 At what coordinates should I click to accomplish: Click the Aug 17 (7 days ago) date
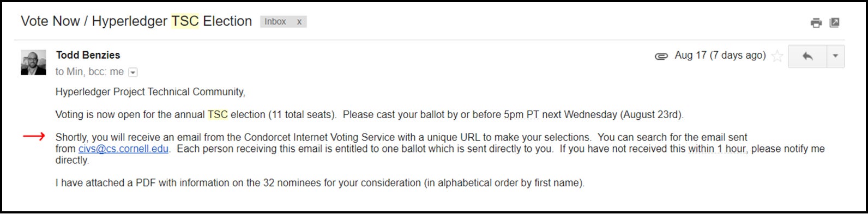(x=720, y=55)
